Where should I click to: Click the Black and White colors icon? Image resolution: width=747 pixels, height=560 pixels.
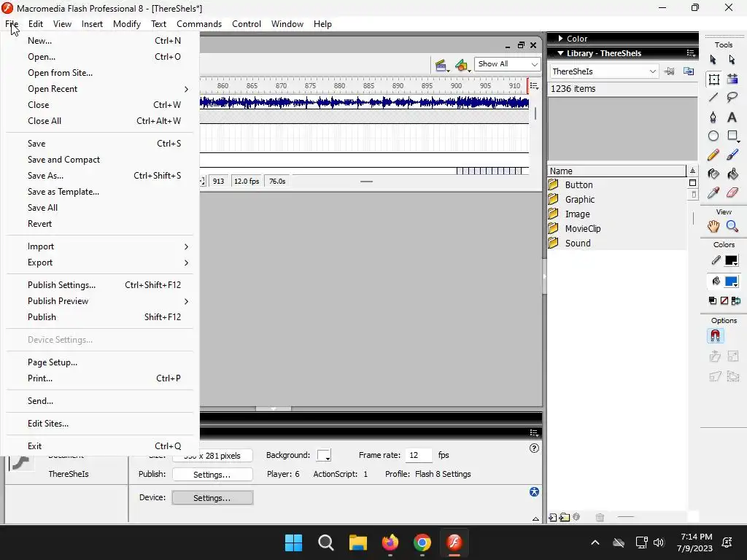pos(713,300)
